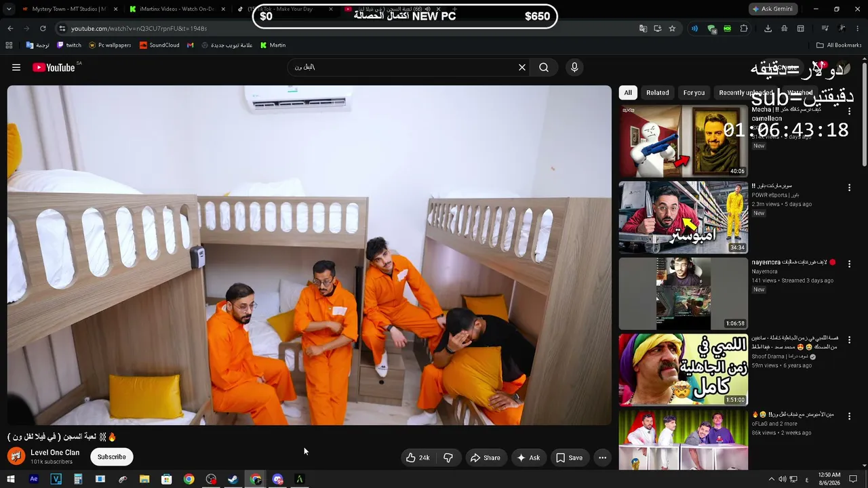Image resolution: width=868 pixels, height=488 pixels.
Task: Open options menu for POWR eSports video
Action: 849,187
